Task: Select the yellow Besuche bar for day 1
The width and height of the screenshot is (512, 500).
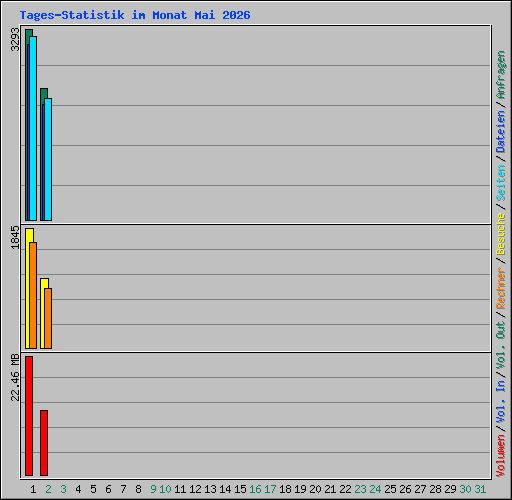Action: pyautogui.click(x=28, y=288)
